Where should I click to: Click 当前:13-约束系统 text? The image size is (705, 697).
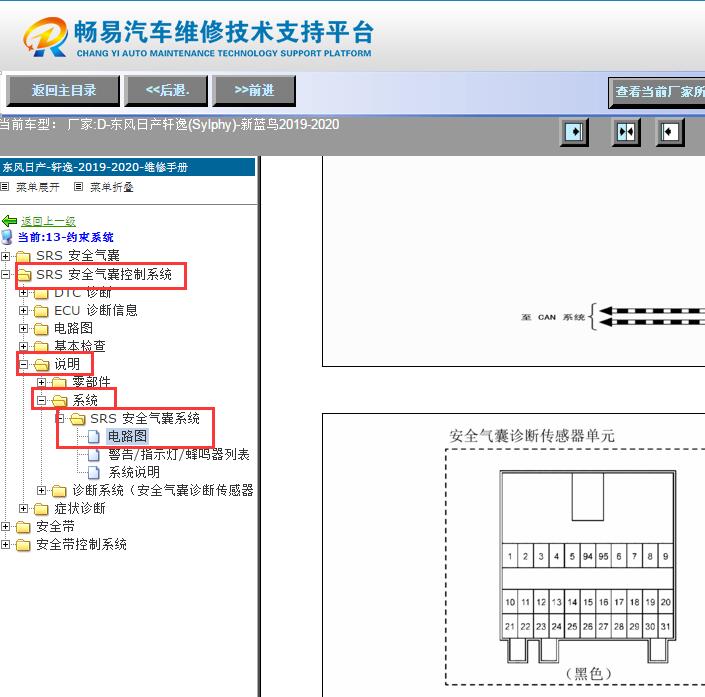tap(66, 237)
